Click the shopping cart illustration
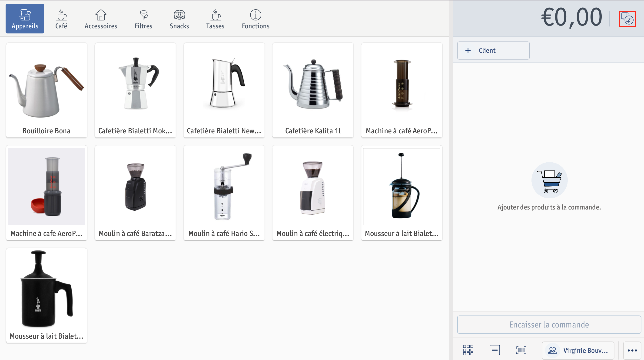644x360 pixels. tap(550, 180)
